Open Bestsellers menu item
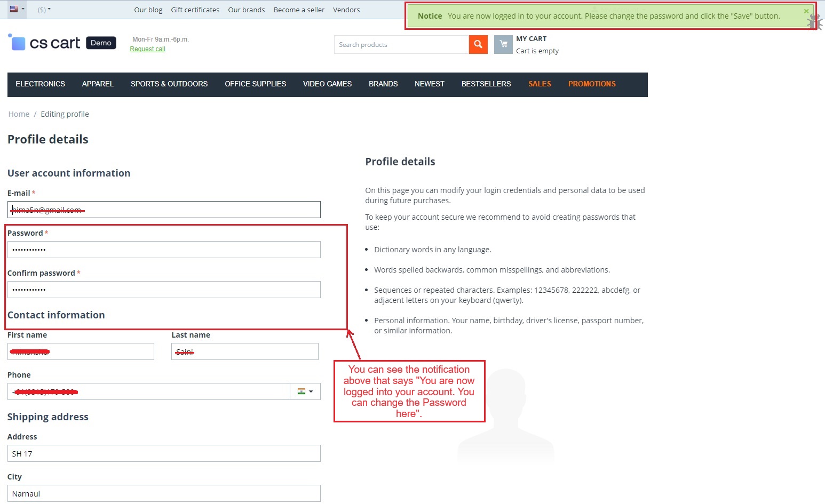This screenshot has height=504, width=825. [486, 84]
